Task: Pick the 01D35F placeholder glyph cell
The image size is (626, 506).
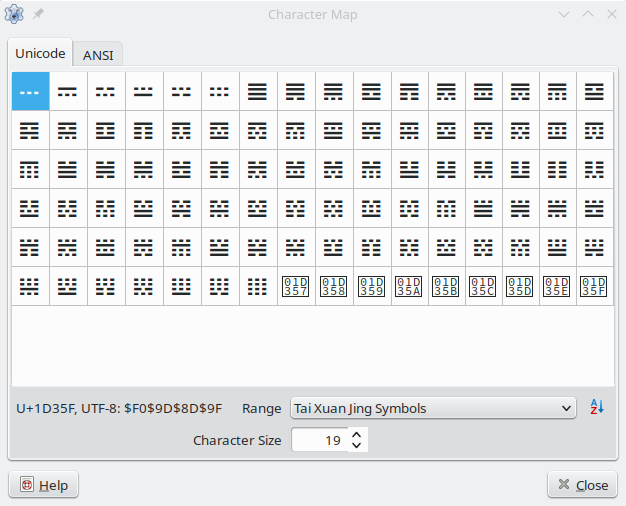Action: coord(594,287)
